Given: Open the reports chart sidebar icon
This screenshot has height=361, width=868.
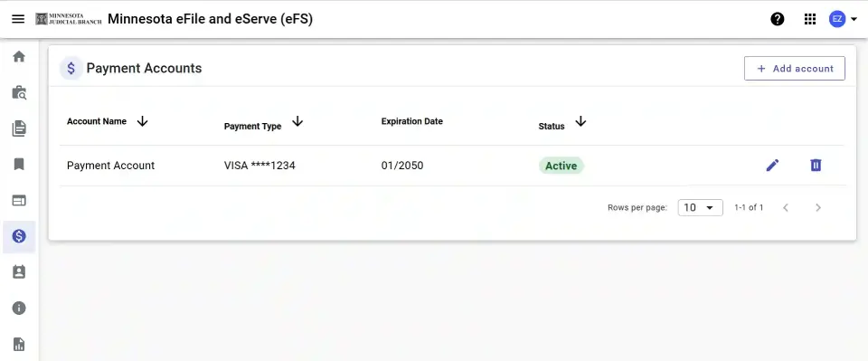Looking at the screenshot, I should (19, 344).
